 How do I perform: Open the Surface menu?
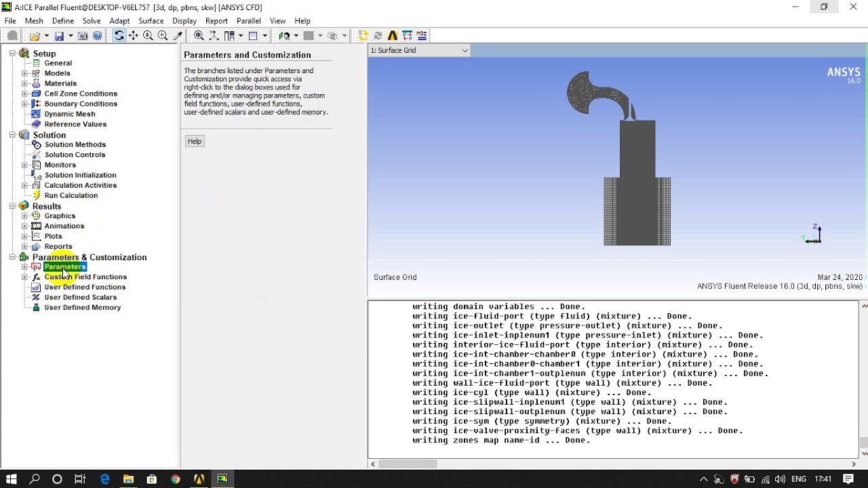click(151, 21)
